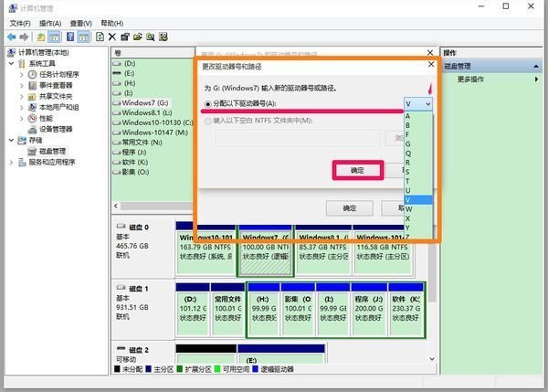Click the Properties toolbar icon

coord(125,37)
